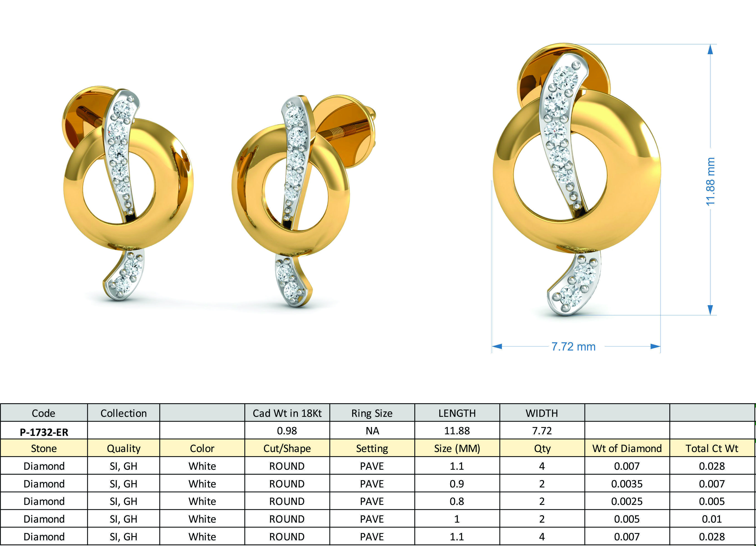The height and width of the screenshot is (546, 756).
Task: Select the Qty column header
Action: (x=542, y=448)
